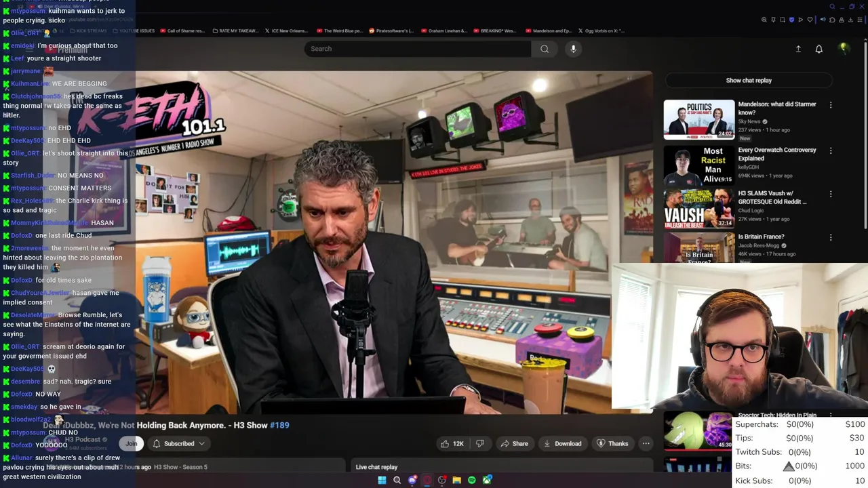Open the Is Britain France thumbnail
Viewport: 868px width, 488px height.
698,247
